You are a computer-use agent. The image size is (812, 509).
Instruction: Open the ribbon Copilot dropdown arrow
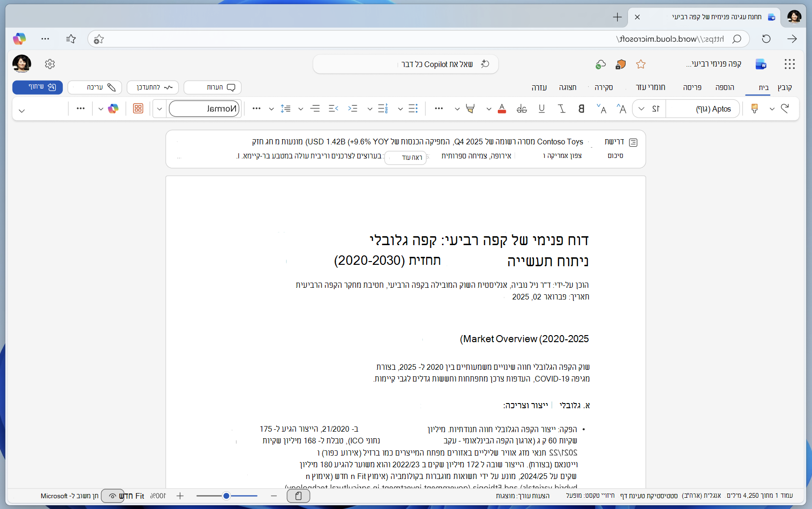coord(101,109)
